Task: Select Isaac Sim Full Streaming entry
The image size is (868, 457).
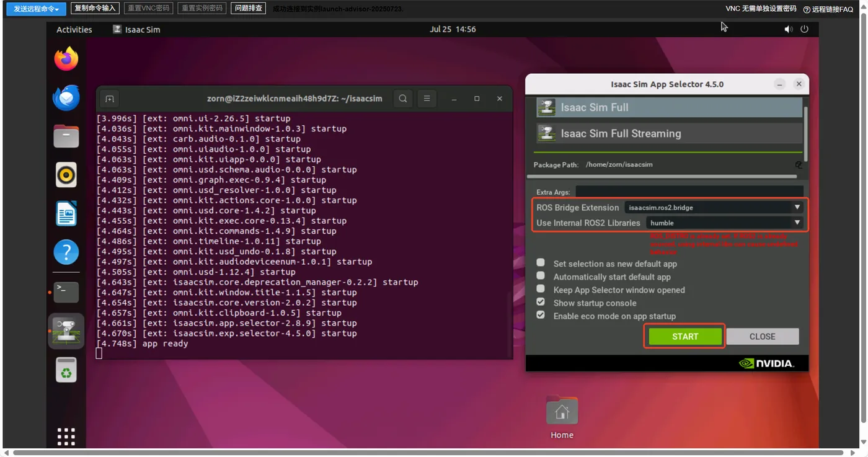Action: point(669,133)
